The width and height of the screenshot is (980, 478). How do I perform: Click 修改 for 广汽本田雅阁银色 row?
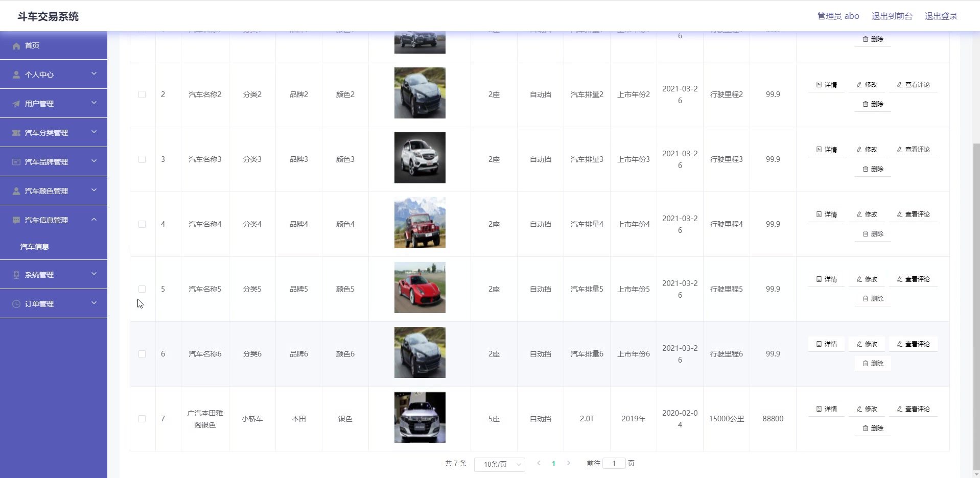[867, 409]
